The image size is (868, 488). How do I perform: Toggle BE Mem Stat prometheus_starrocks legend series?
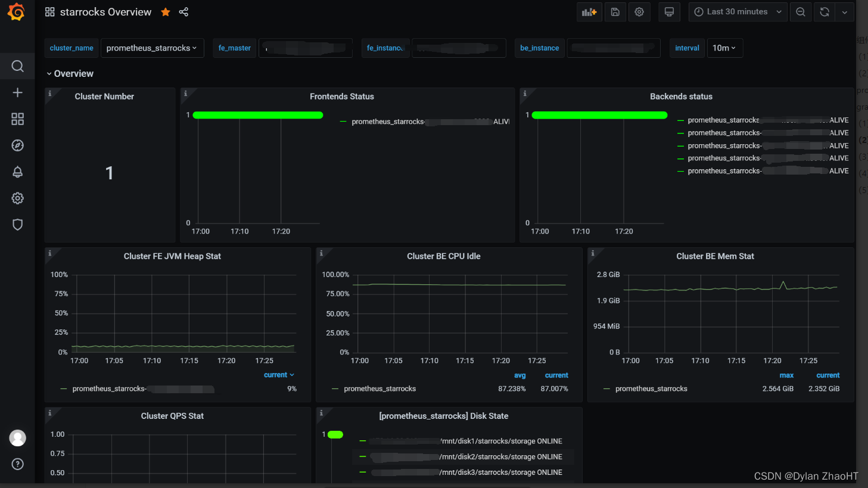651,389
